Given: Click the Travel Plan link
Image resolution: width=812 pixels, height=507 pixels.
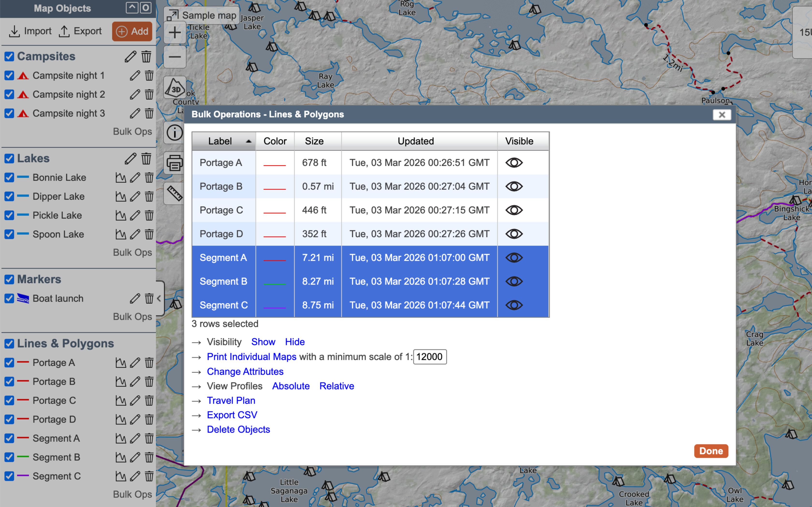Looking at the screenshot, I should coord(231,400).
